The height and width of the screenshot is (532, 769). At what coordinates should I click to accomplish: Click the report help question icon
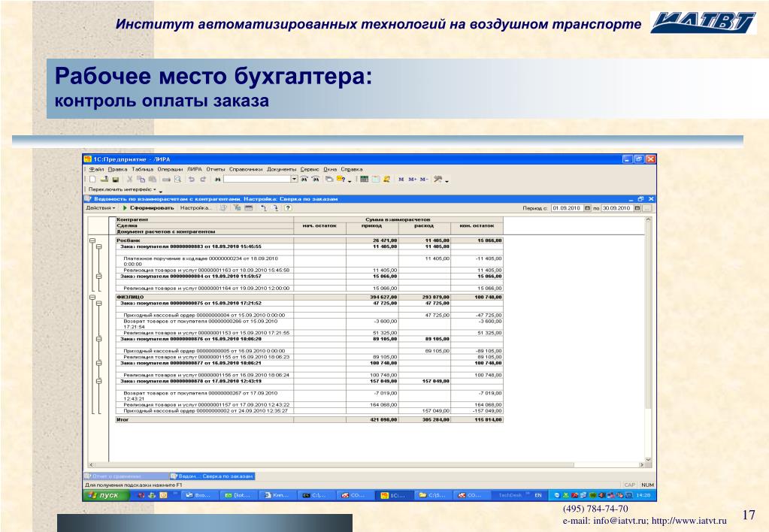point(288,208)
